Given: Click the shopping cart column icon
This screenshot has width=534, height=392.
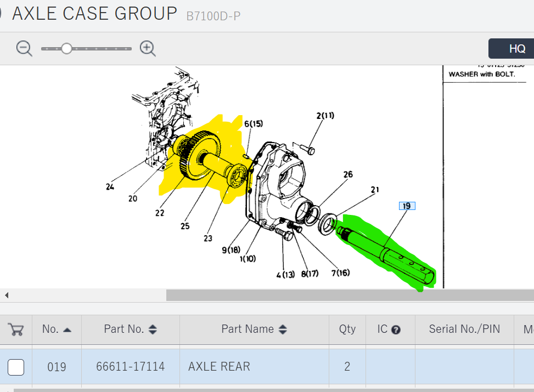Looking at the screenshot, I should pos(16,329).
